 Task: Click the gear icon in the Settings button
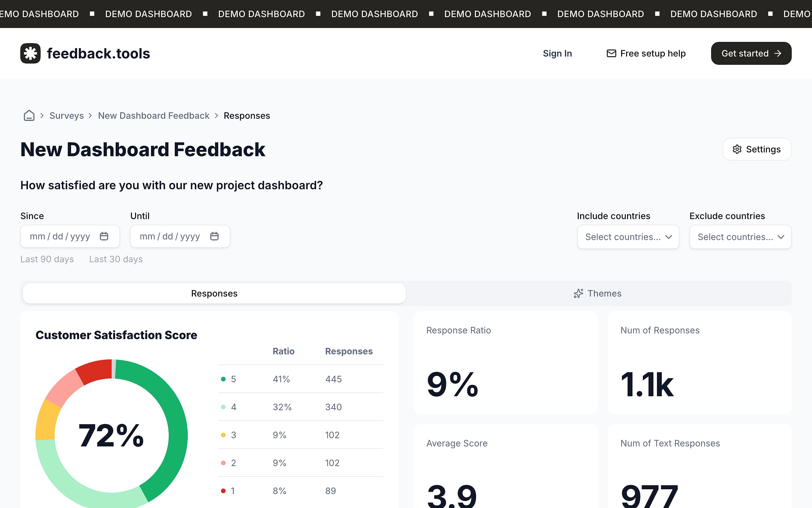[x=737, y=149]
